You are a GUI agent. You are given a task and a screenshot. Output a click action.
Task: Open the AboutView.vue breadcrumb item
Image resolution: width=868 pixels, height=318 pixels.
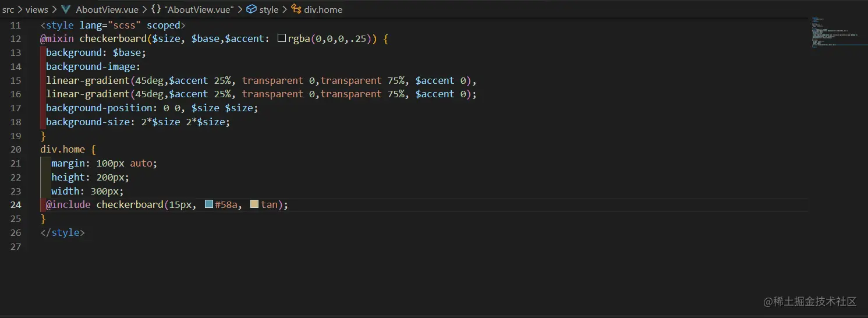click(107, 9)
